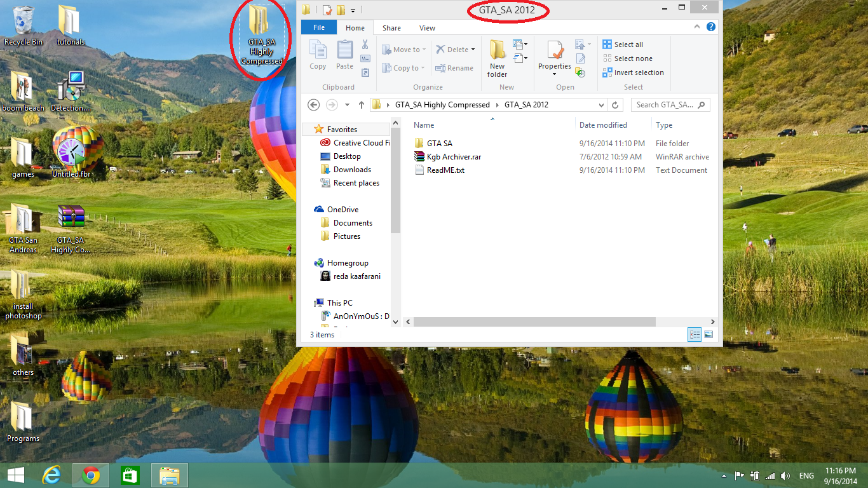Click the horizontal scrollbar in file list

coord(534,322)
